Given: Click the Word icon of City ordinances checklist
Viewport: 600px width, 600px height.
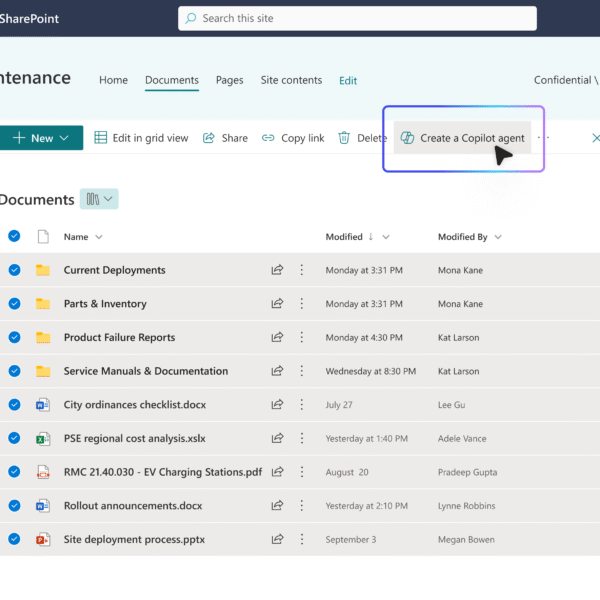Looking at the screenshot, I should (x=43, y=404).
